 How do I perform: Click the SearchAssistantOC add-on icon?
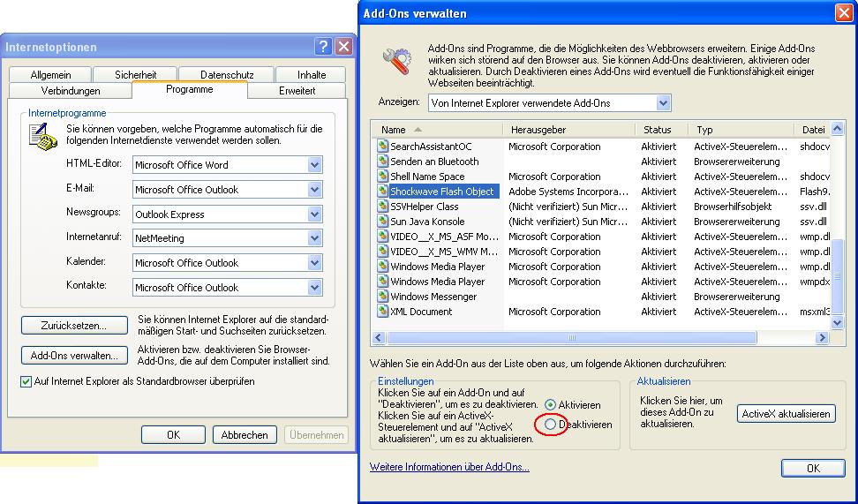coord(382,147)
